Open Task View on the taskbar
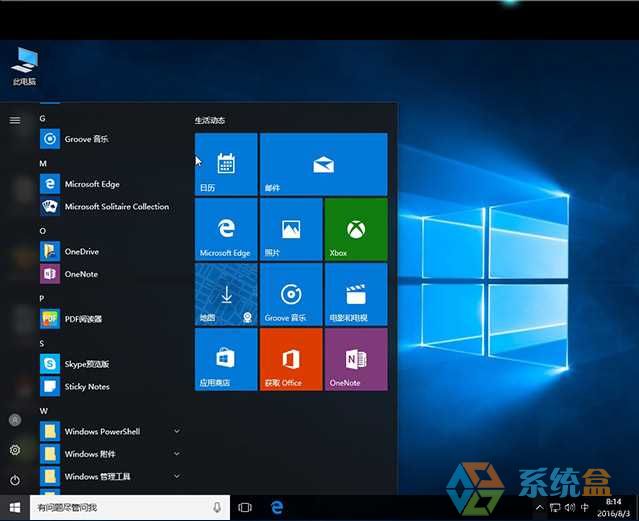This screenshot has width=639, height=521. click(x=245, y=508)
